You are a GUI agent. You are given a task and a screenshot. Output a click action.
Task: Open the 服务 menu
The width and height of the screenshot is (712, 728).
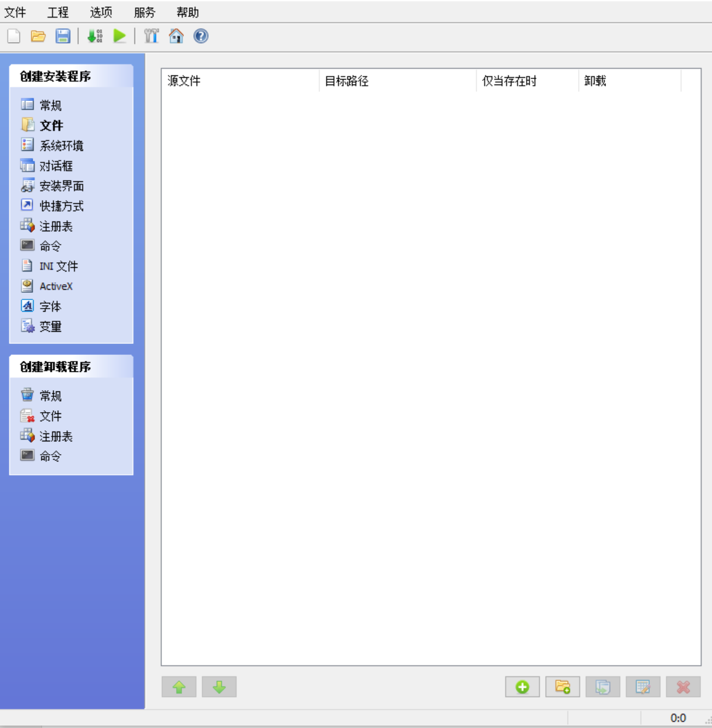pyautogui.click(x=144, y=13)
